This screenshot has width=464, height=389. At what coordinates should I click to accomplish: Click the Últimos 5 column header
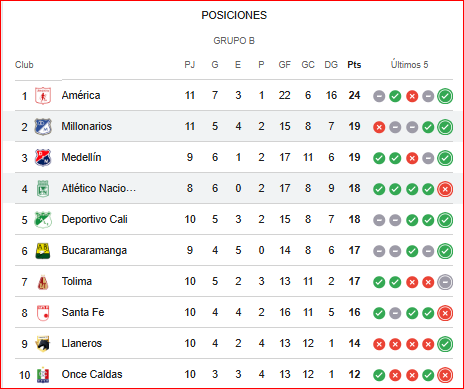click(x=409, y=65)
